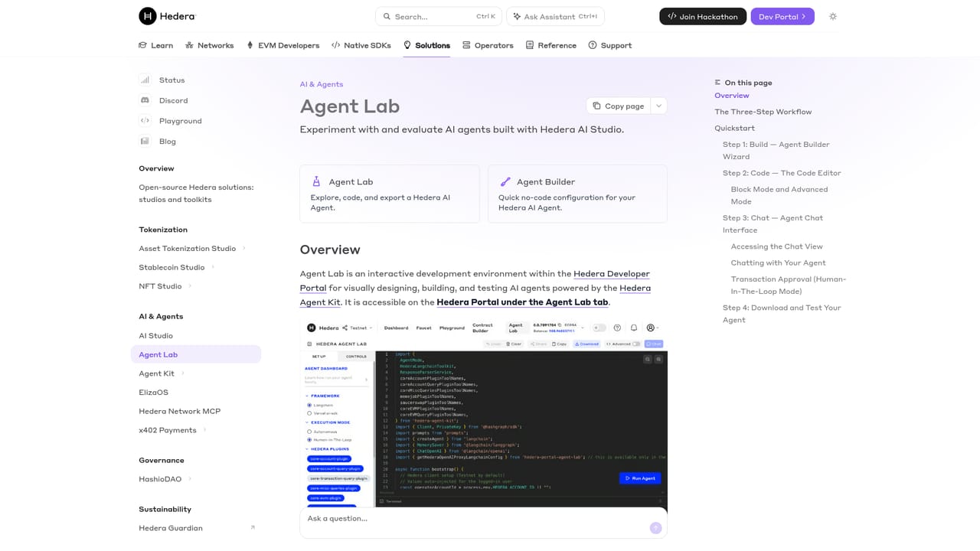Click the AI & Agents breadcrumb link
The image size is (980, 551).
(322, 84)
